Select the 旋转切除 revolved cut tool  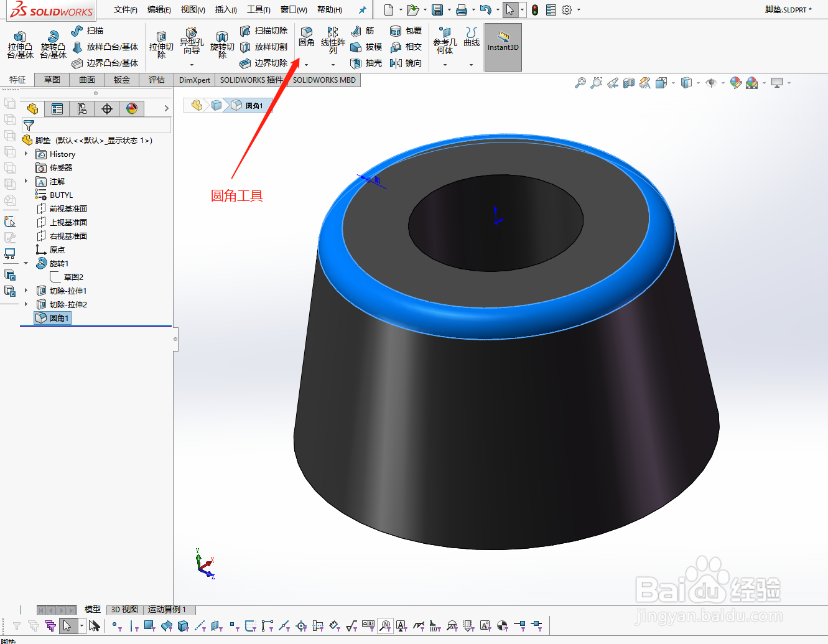[x=222, y=45]
